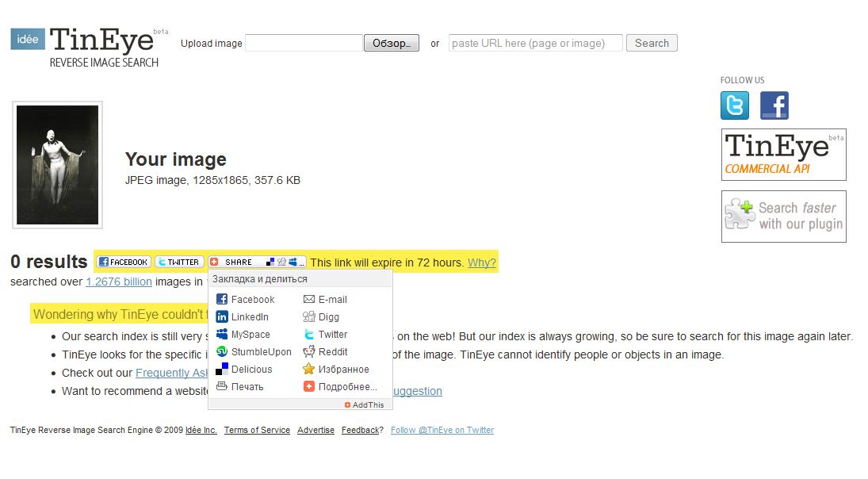
Task: Open the 1.2676 billion link
Action: click(118, 282)
